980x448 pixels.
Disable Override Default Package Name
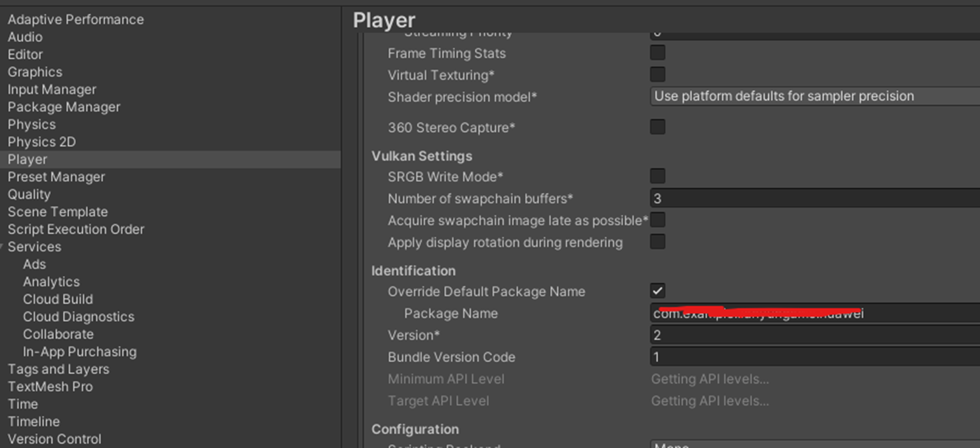pos(656,291)
